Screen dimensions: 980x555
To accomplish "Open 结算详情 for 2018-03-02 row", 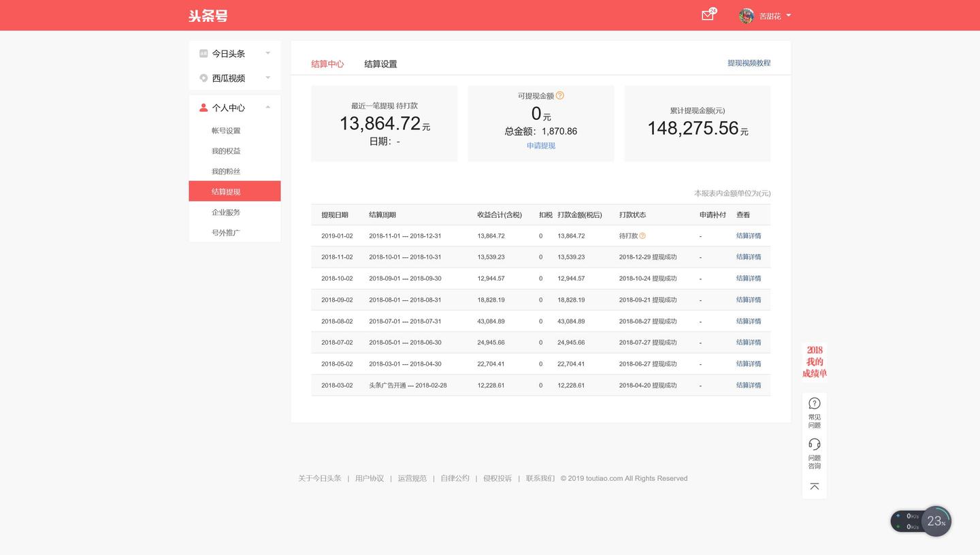I will (749, 385).
